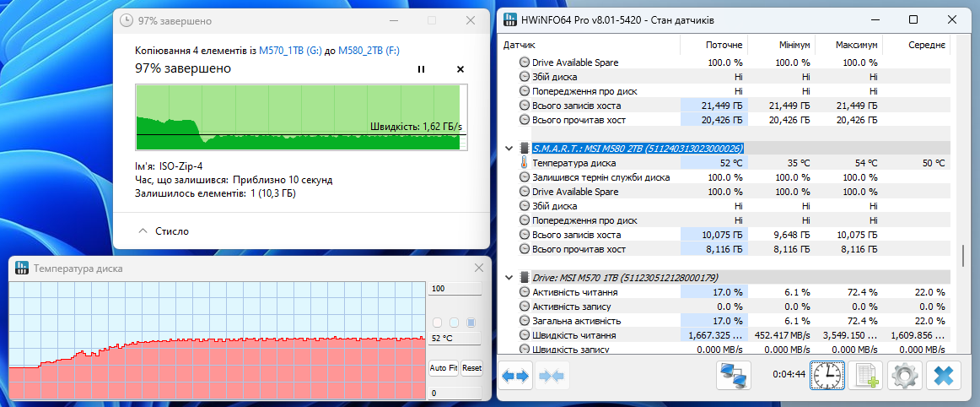Click the 0:04:44 elapsed time text

tap(788, 376)
